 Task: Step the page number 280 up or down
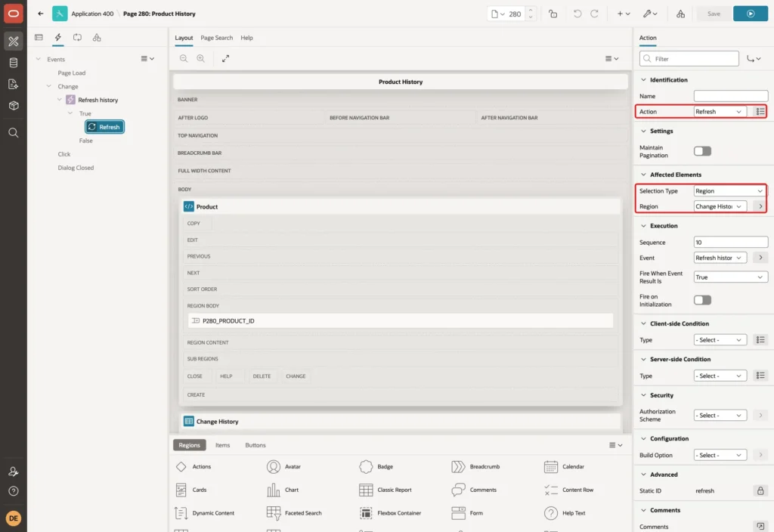click(x=531, y=14)
